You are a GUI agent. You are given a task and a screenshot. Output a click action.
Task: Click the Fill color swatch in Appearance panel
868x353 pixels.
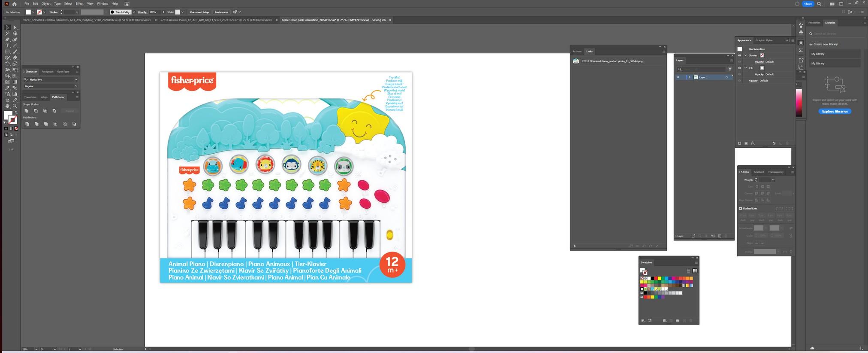tap(762, 68)
